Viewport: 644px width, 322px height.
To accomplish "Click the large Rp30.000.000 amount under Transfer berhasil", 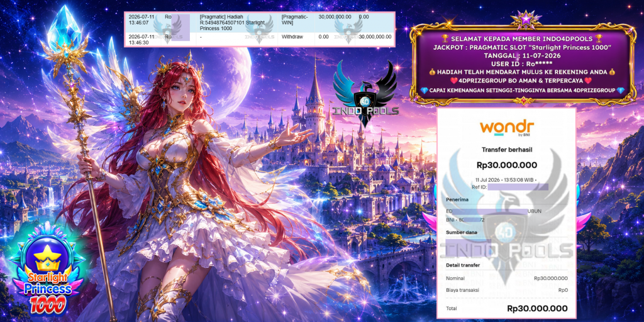I will click(x=506, y=165).
